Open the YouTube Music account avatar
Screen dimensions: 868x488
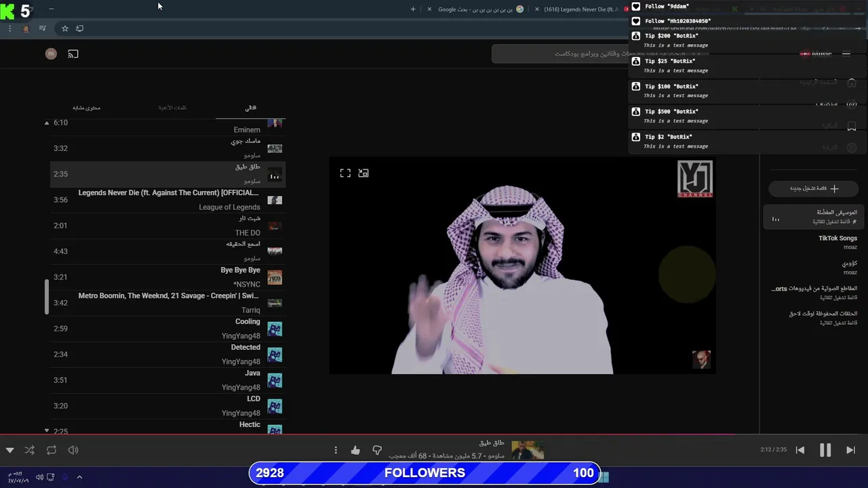pyautogui.click(x=51, y=54)
